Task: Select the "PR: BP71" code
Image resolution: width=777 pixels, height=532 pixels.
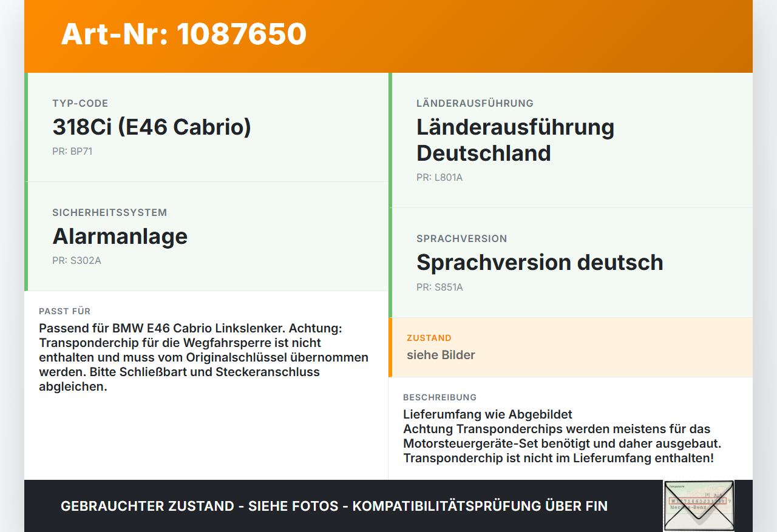Action: click(72, 151)
